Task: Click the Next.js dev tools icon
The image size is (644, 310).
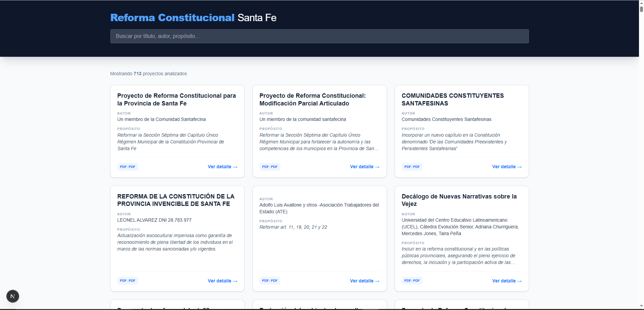Action: [13, 296]
